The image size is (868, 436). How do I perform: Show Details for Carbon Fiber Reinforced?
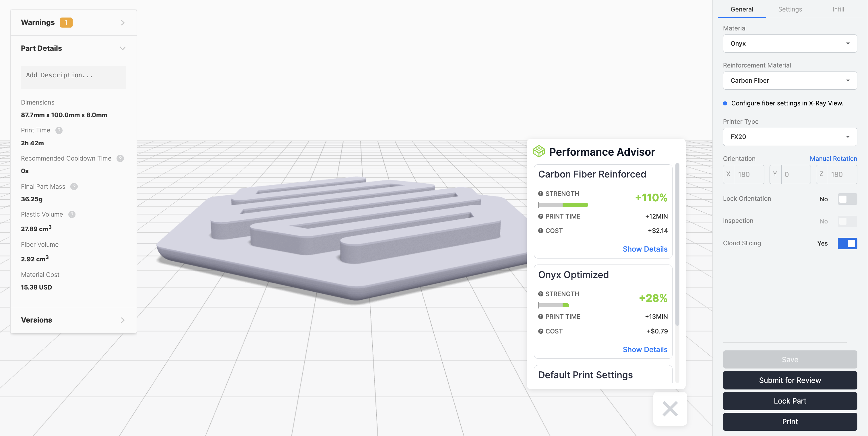pos(645,249)
